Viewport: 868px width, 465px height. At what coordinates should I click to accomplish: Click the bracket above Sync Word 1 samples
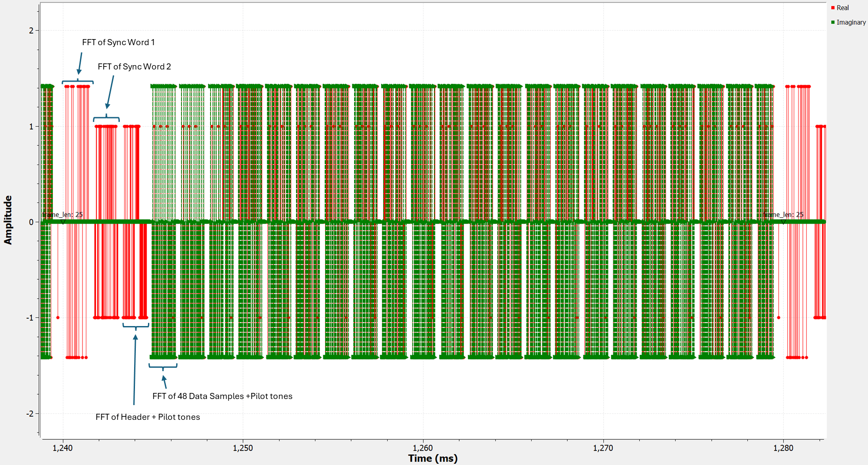coord(78,81)
